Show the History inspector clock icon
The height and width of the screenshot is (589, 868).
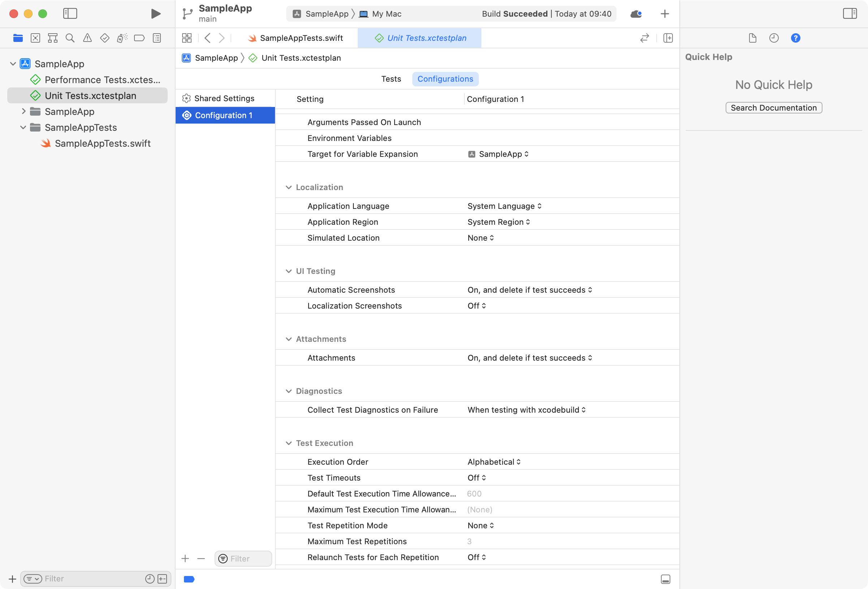(x=774, y=38)
